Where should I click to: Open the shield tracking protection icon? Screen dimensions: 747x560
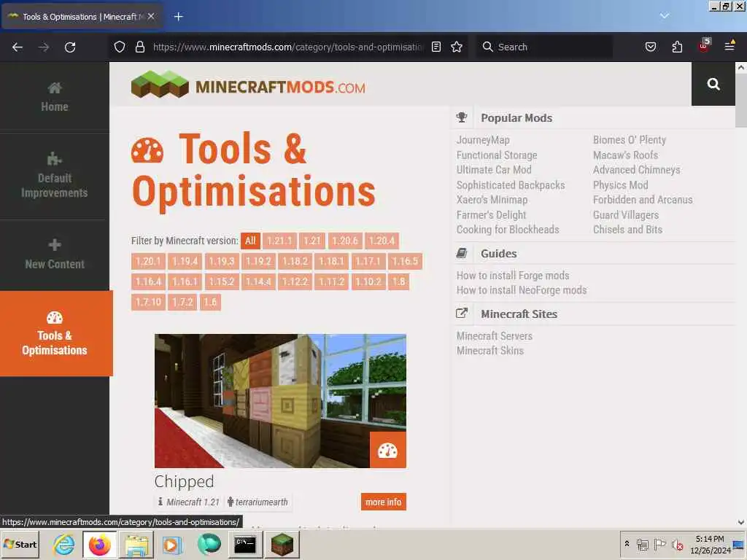tap(120, 47)
